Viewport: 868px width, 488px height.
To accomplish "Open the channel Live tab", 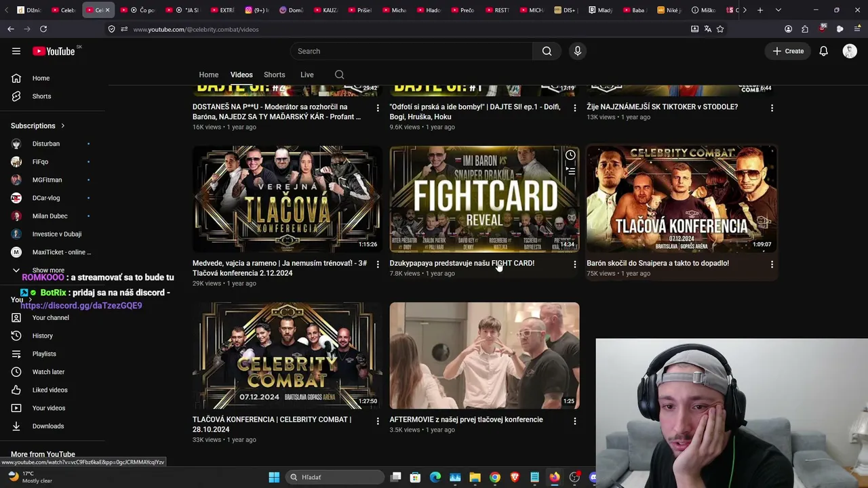I will [307, 75].
